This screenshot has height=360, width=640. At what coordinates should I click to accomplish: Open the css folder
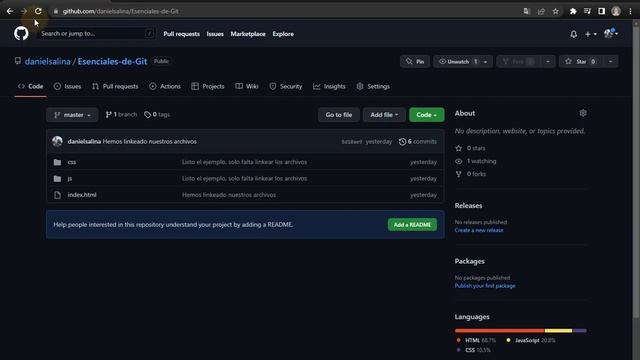(x=72, y=162)
